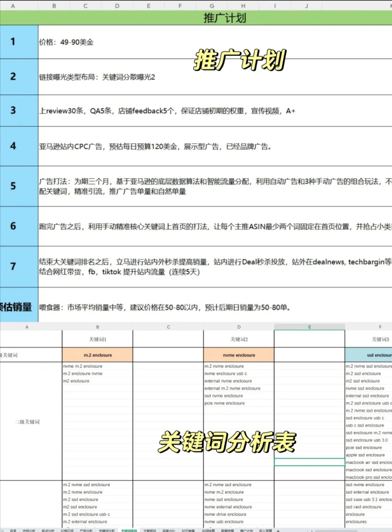Open the 推广计划 sheet tab
The image size is (392, 532).
point(246,531)
